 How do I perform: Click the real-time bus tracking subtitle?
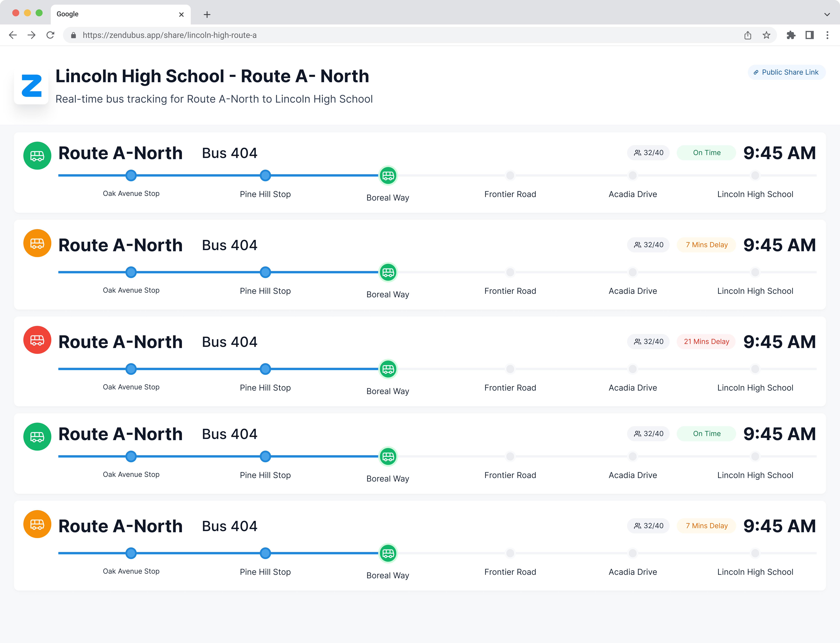[x=214, y=99]
